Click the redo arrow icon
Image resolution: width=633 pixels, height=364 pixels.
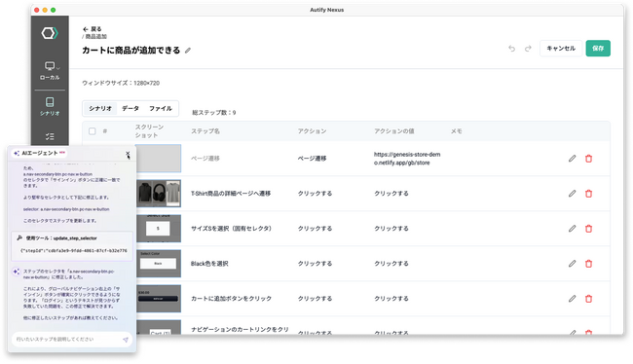[528, 49]
